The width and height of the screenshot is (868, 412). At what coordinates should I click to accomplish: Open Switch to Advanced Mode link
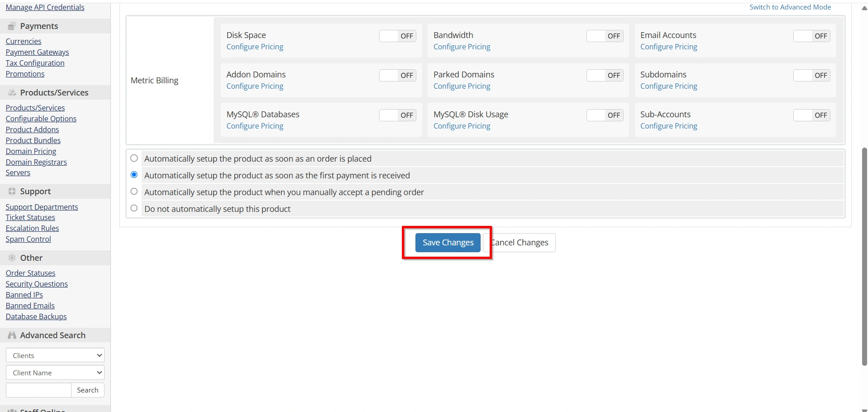[790, 7]
